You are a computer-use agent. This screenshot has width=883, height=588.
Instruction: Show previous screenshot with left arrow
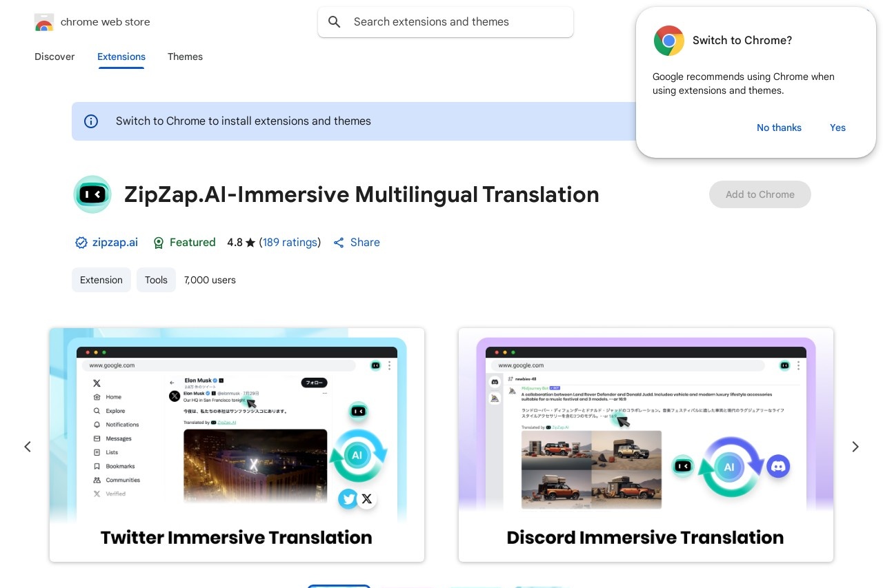28,447
